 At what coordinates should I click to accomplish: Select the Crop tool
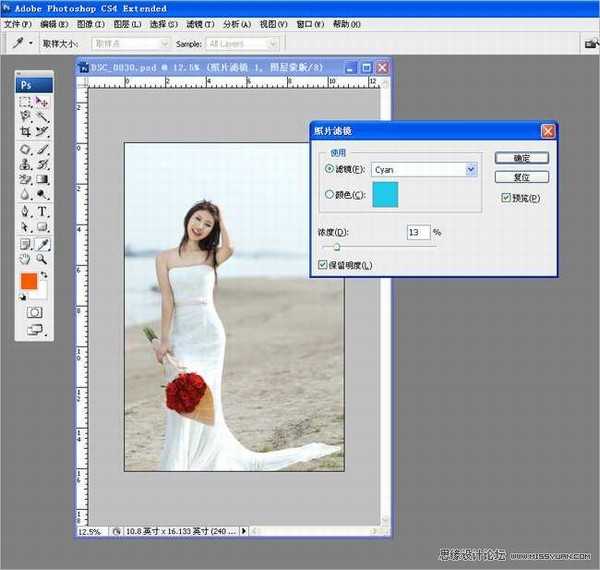[x=26, y=132]
